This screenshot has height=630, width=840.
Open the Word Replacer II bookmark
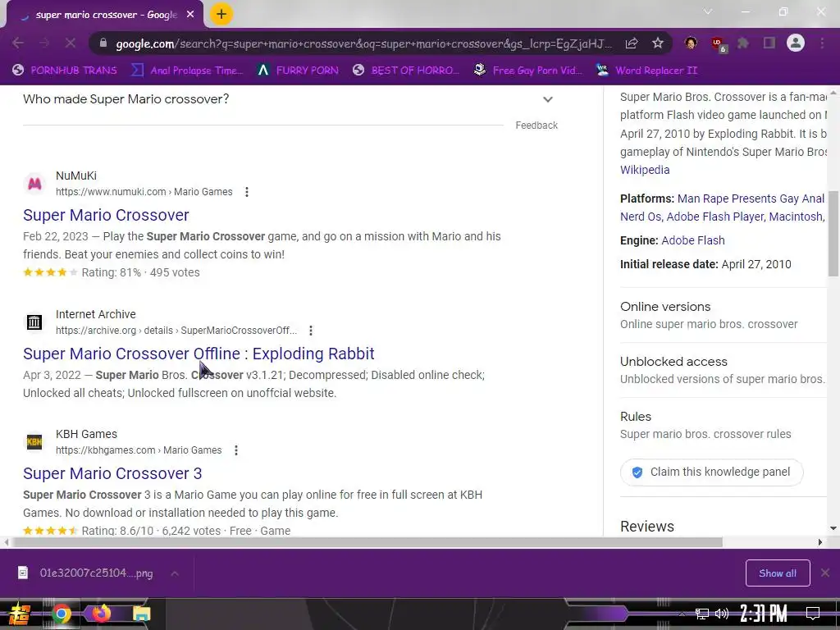(647, 71)
